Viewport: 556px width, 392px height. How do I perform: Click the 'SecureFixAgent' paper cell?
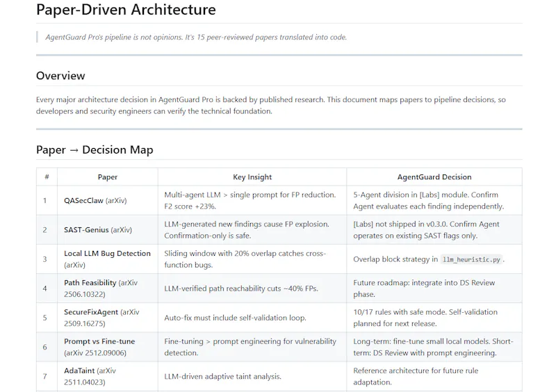click(x=108, y=318)
